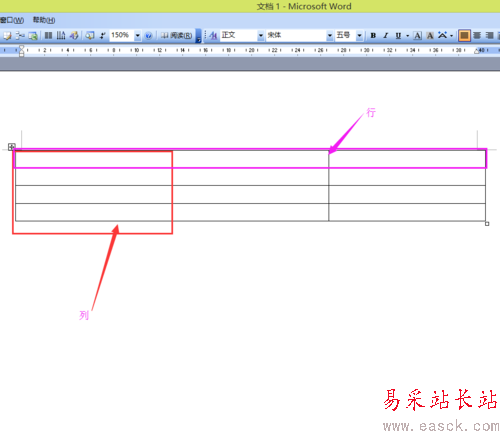
Task: Toggle the Drawing toolbar icon
Action: (74, 35)
